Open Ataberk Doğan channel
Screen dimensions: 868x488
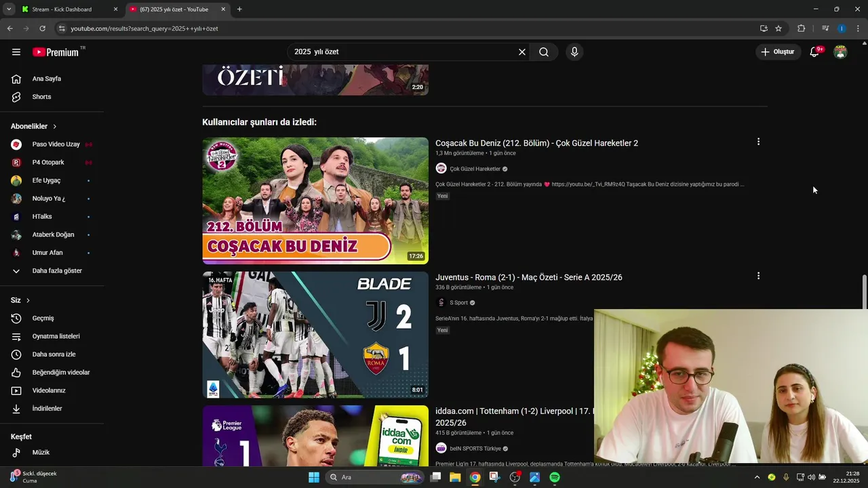pyautogui.click(x=53, y=235)
